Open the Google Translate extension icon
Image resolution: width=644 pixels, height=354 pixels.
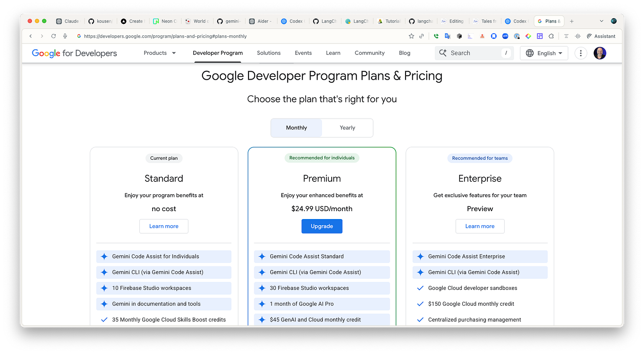(448, 36)
